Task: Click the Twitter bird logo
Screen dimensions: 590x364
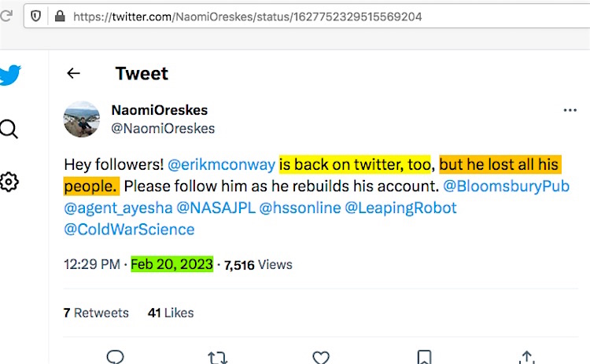Action: click(9, 76)
